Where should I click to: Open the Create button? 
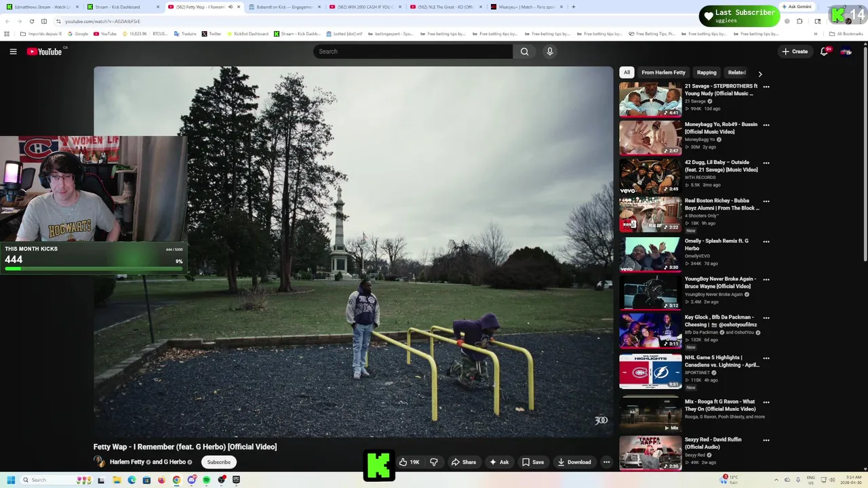795,52
